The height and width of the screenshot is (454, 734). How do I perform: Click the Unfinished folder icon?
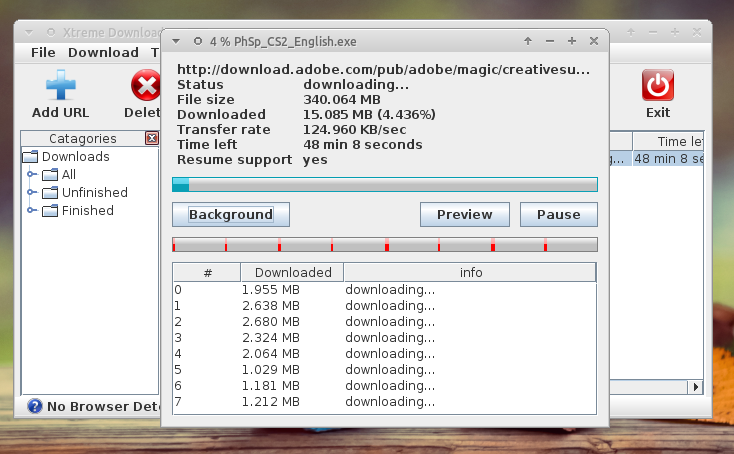click(50, 192)
